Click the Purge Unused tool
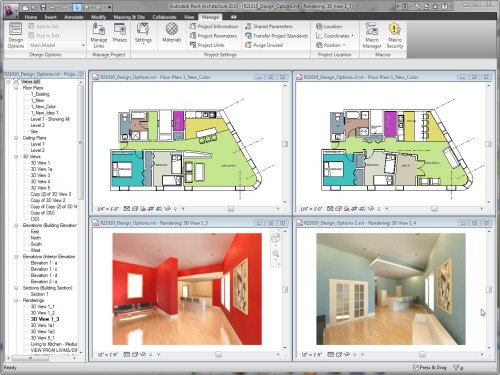Image resolution: width=500 pixels, height=375 pixels. coord(264,45)
